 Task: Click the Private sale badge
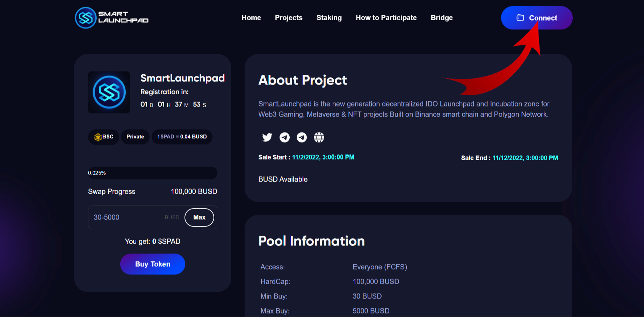135,137
